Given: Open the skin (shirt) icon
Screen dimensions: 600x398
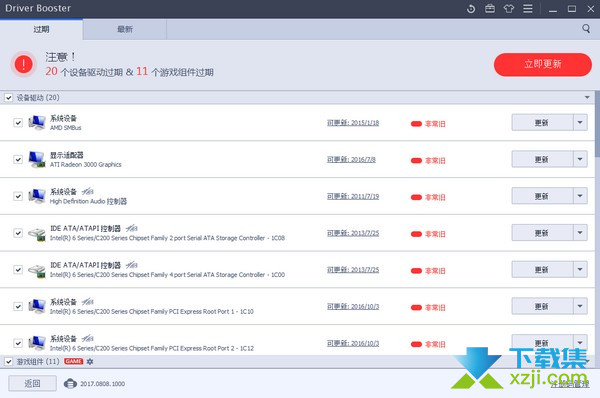Looking at the screenshot, I should pos(509,8).
